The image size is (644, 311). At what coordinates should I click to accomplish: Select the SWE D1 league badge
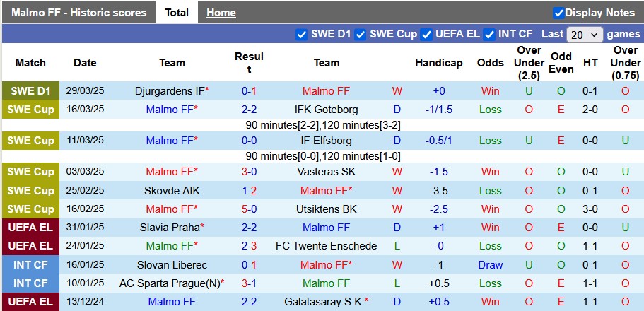tap(30, 90)
